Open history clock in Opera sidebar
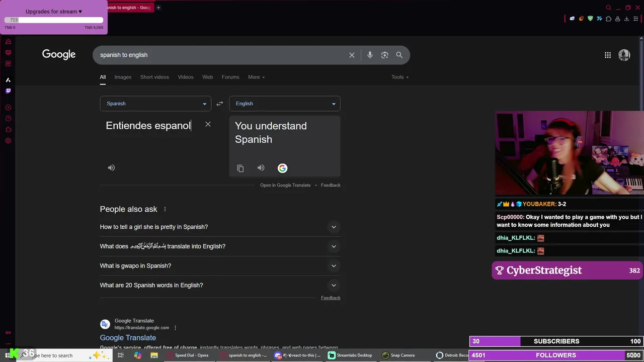This screenshot has width=644, height=362. click(8, 119)
